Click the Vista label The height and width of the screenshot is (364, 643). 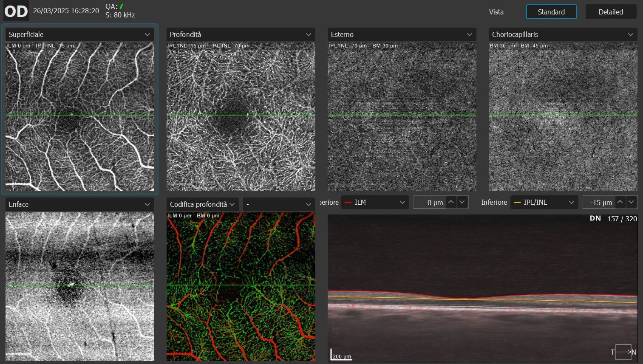[496, 12]
